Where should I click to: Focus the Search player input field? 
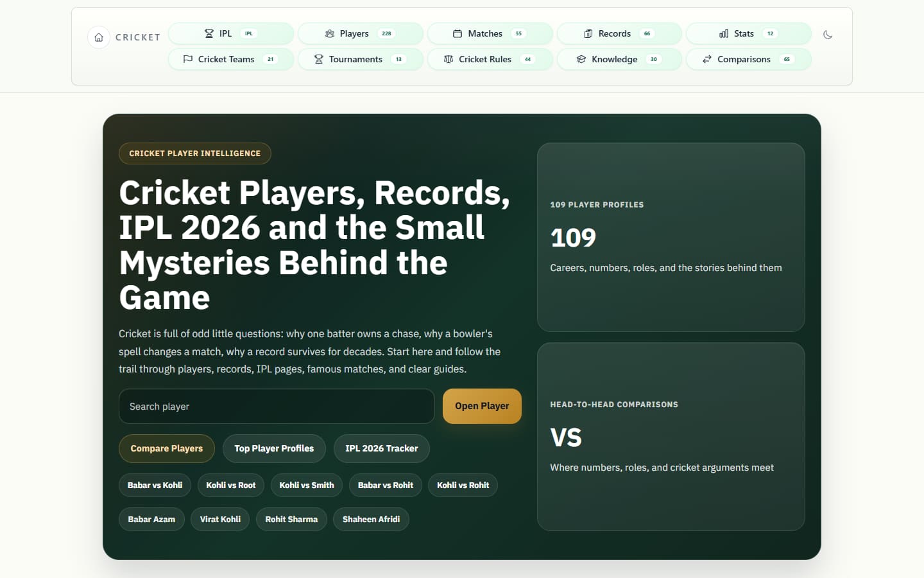point(277,406)
